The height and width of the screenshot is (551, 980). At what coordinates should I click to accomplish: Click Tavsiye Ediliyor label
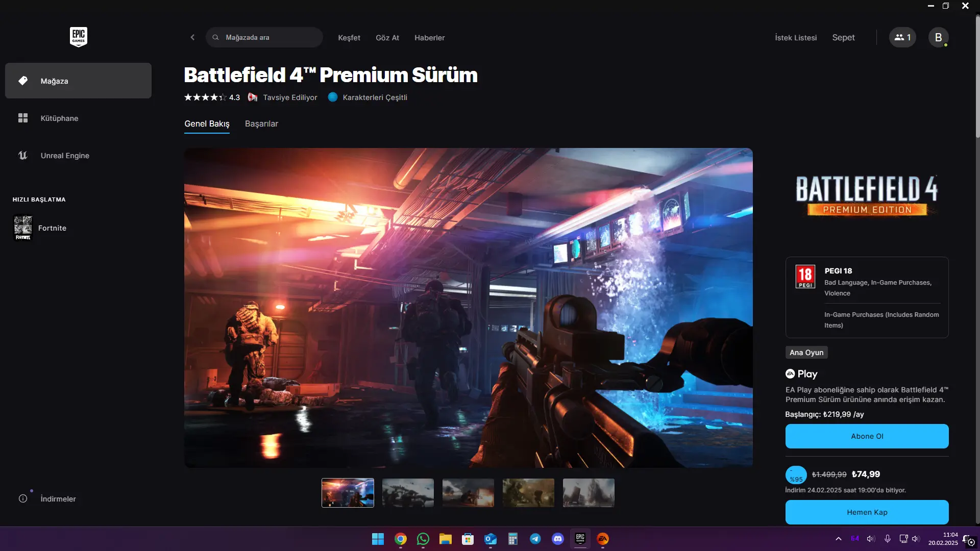[290, 97]
